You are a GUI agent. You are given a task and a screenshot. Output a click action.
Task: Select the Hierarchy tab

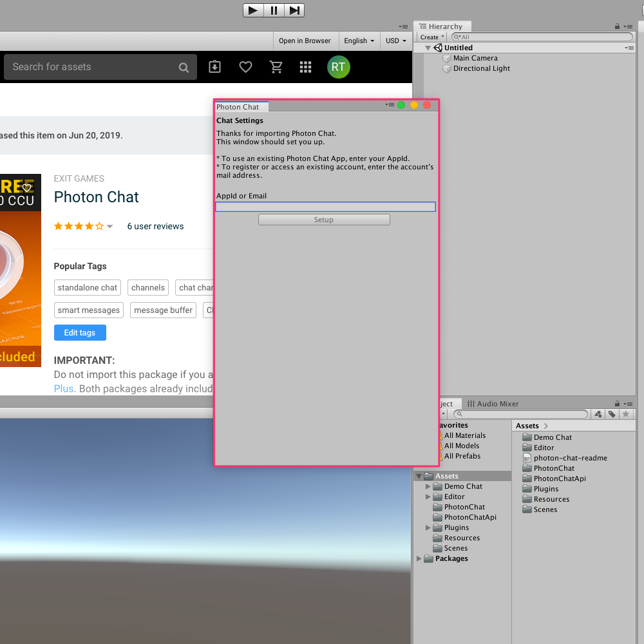pos(442,26)
